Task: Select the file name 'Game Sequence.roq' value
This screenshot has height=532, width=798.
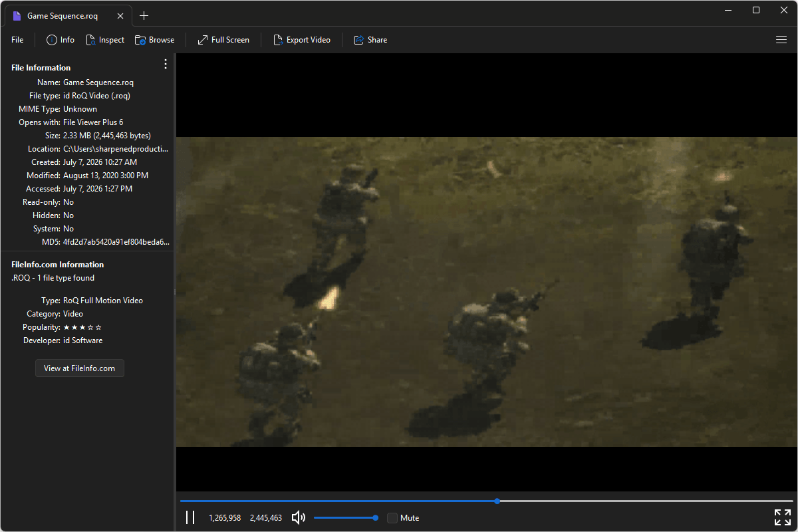Action: [98, 82]
